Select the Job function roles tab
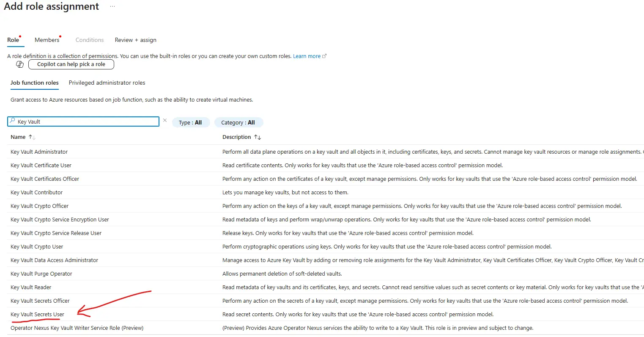This screenshot has width=644, height=337. pos(35,83)
